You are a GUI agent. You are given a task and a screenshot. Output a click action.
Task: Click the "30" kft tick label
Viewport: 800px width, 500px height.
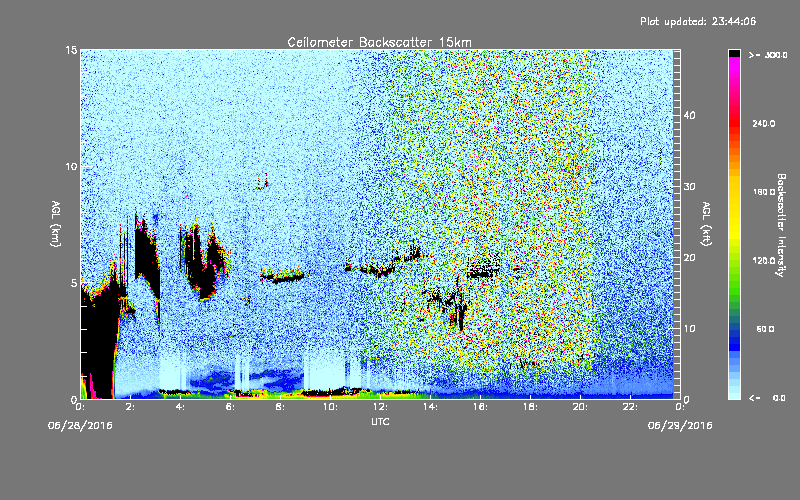coord(689,187)
